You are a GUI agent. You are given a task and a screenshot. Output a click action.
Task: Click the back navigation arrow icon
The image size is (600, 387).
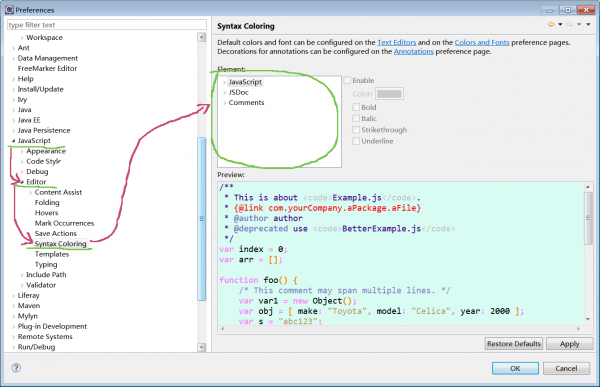click(551, 24)
